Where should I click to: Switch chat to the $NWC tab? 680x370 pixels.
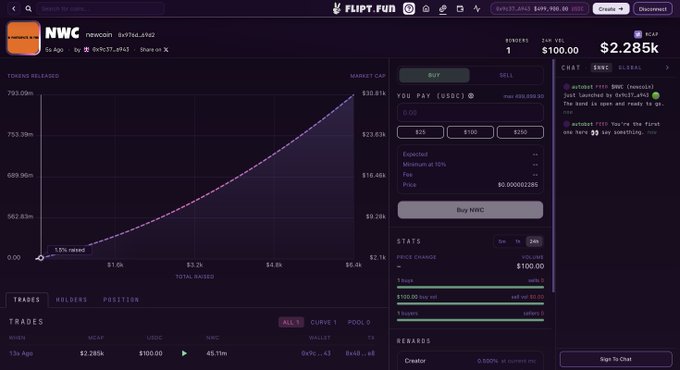601,67
